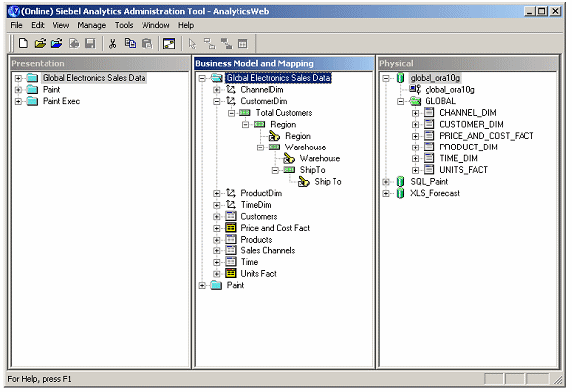This screenshot has width=572, height=392.
Task: Click the Copy toolbar icon
Action: (x=130, y=44)
